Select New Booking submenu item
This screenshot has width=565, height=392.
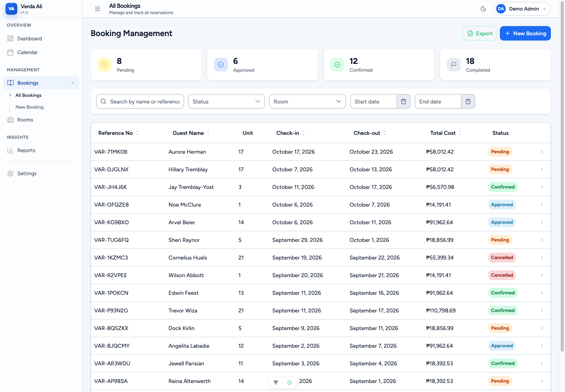point(29,107)
